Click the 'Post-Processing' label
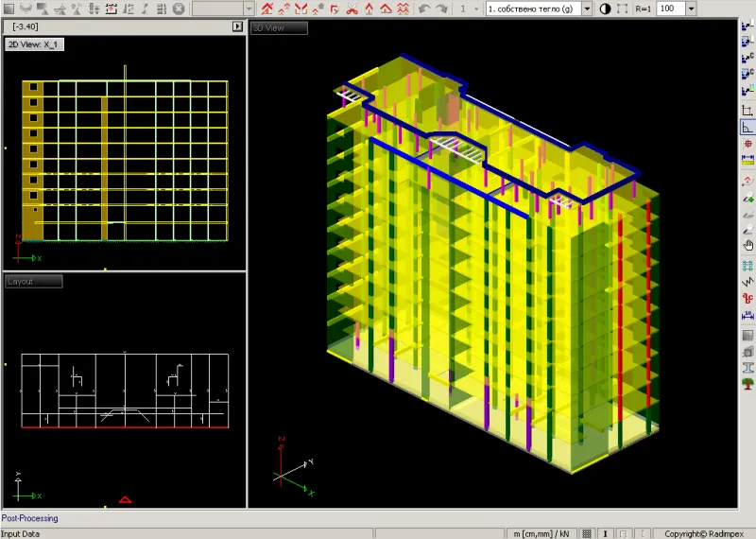756x539 pixels. pos(30,518)
